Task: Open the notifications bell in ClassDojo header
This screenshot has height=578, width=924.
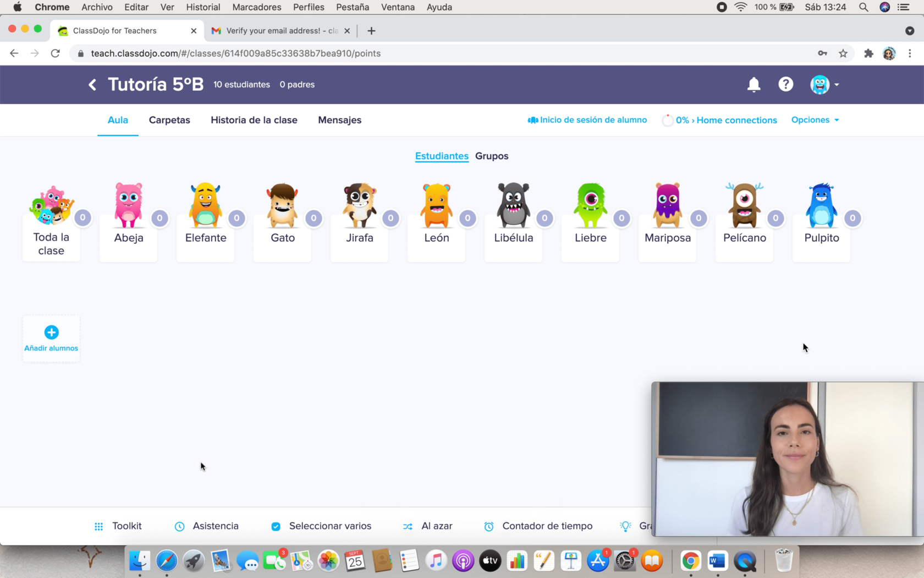Action: click(x=754, y=84)
